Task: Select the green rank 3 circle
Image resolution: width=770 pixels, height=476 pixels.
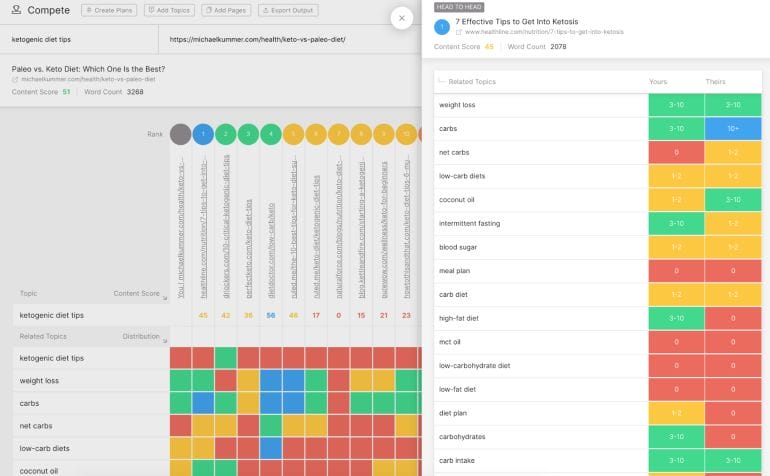Action: click(248, 134)
